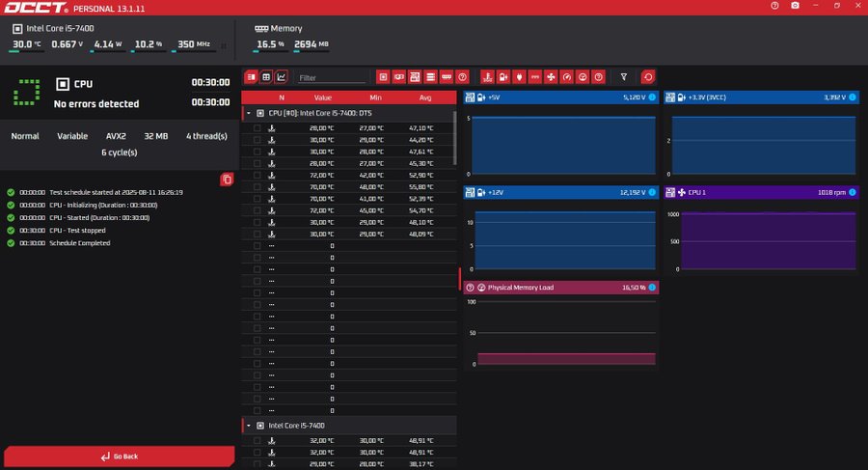The height and width of the screenshot is (470, 868).
Task: Click the 'Variable' setting label
Action: pyautogui.click(x=72, y=136)
